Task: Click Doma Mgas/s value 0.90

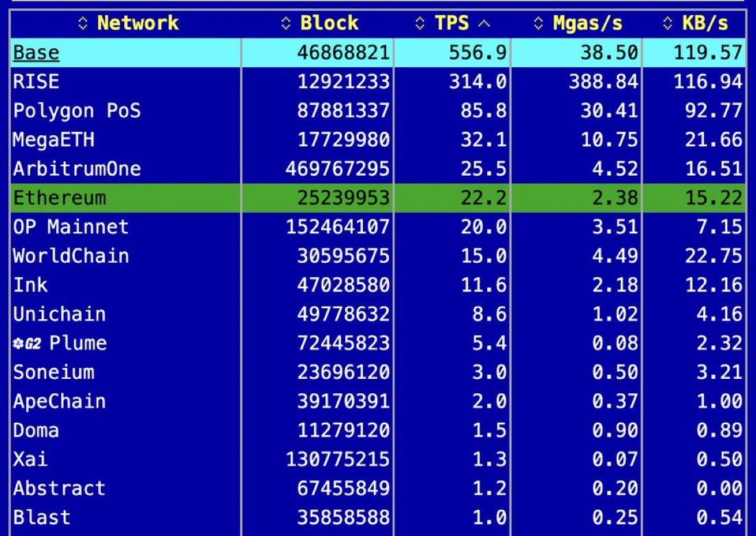Action: 615,430
